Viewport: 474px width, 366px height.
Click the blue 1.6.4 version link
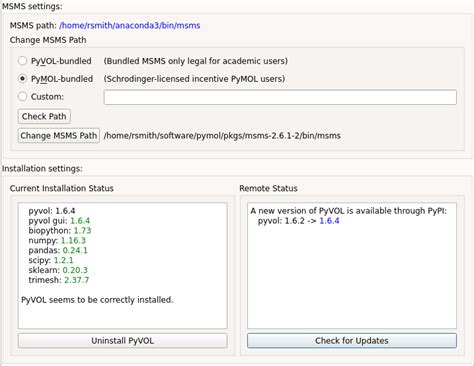coord(329,221)
